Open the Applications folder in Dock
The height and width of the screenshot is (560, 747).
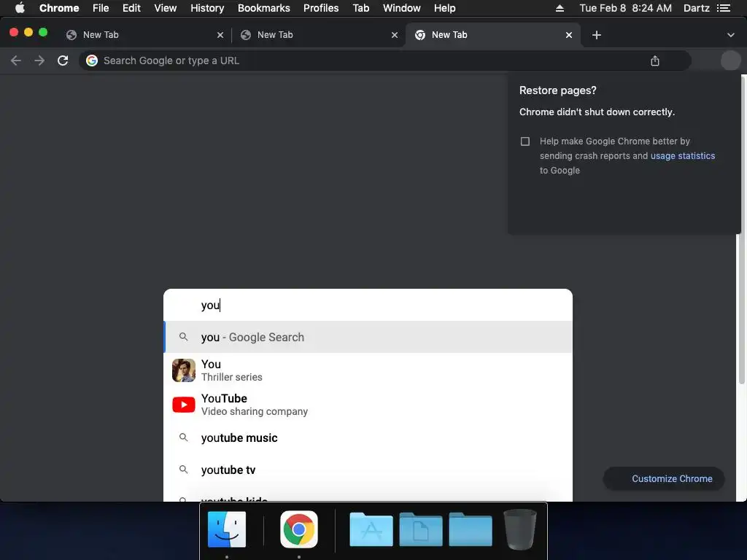point(371,529)
